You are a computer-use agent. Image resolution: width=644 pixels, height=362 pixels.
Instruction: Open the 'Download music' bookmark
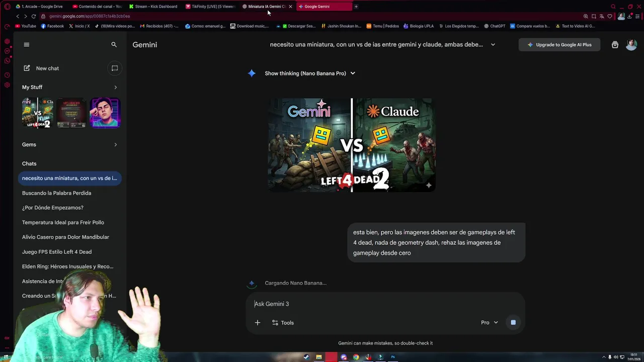[249, 26]
